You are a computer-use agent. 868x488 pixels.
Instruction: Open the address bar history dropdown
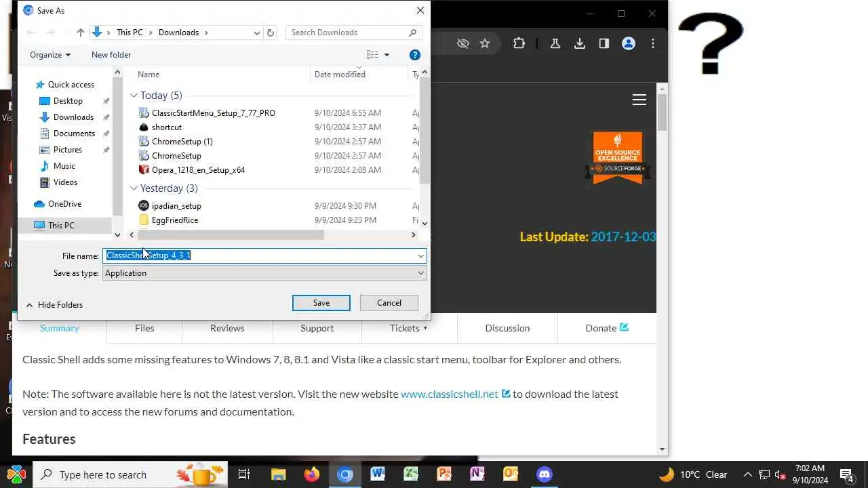click(256, 33)
